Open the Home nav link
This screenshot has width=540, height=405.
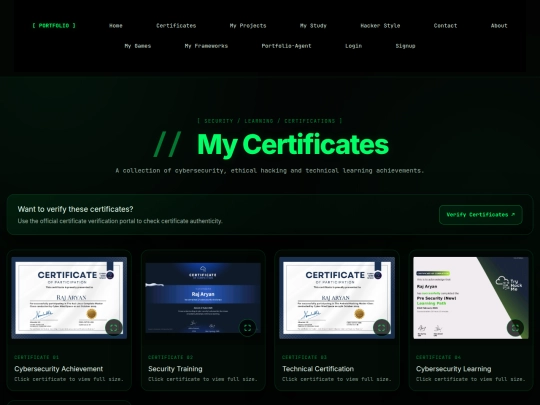click(x=116, y=25)
